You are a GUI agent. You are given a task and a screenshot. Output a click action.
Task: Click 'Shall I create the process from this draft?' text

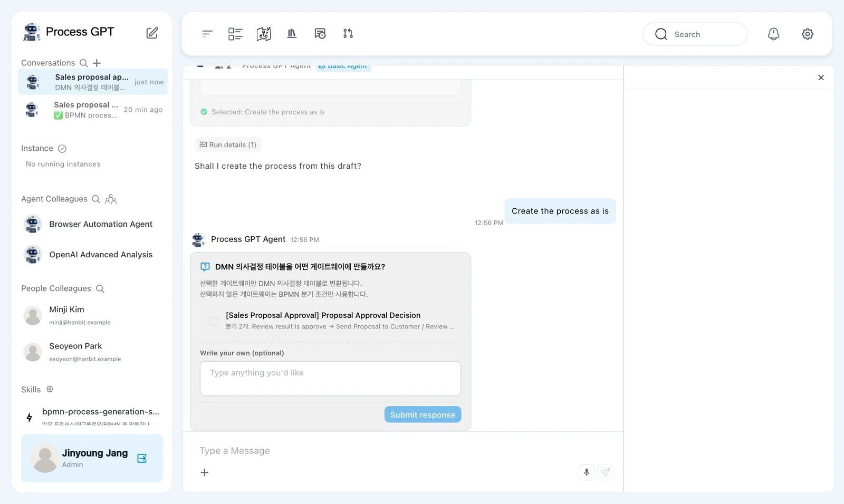click(278, 166)
